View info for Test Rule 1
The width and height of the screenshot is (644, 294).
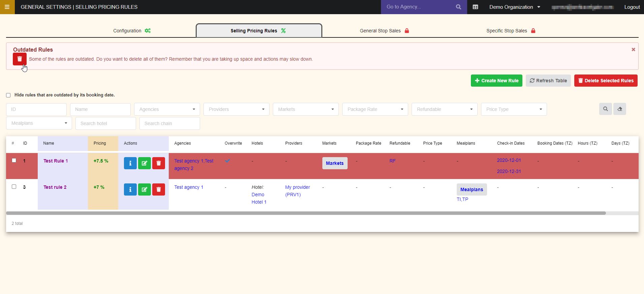(130, 163)
